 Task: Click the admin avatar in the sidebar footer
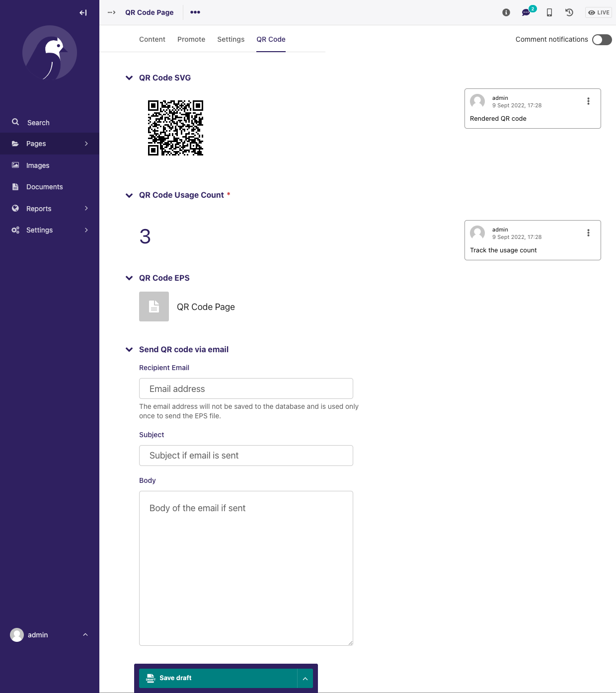(x=17, y=635)
